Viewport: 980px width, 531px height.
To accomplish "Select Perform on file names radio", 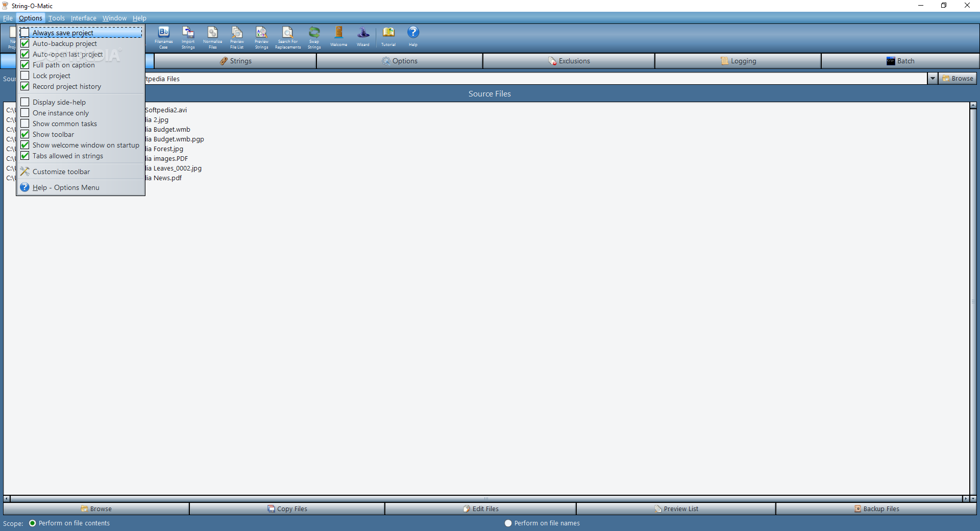I will tap(508, 523).
